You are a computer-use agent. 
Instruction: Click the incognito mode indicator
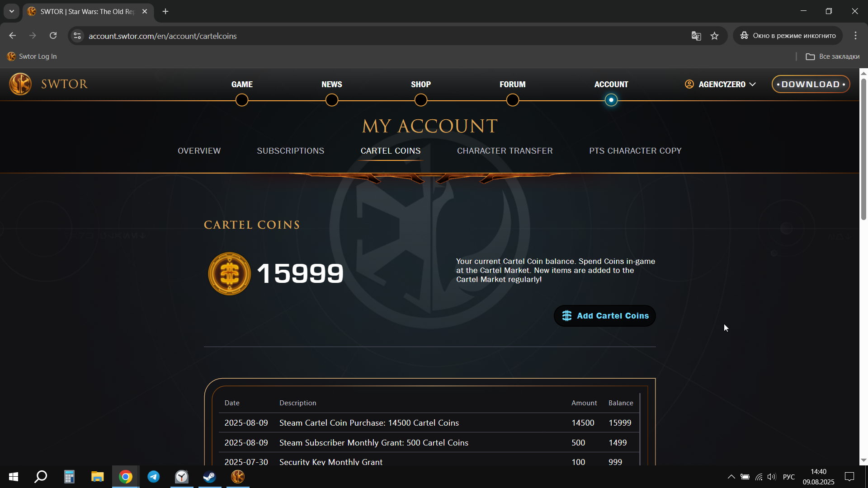(788, 36)
